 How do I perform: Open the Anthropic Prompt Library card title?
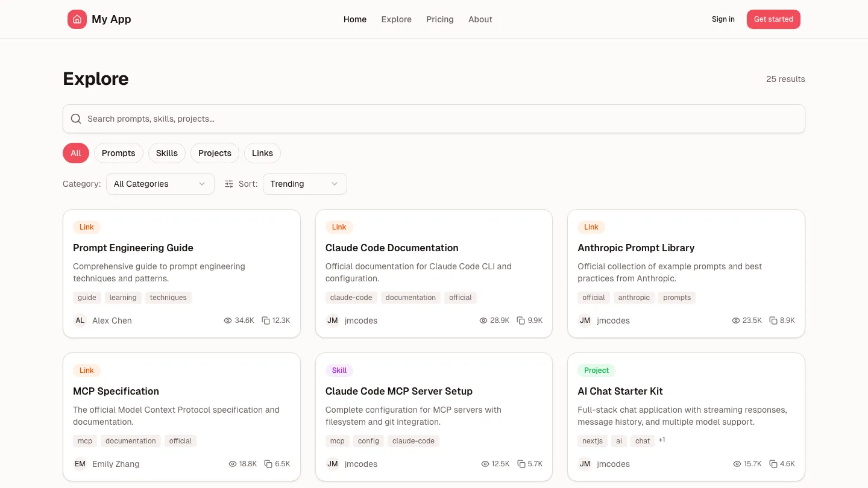[636, 248]
